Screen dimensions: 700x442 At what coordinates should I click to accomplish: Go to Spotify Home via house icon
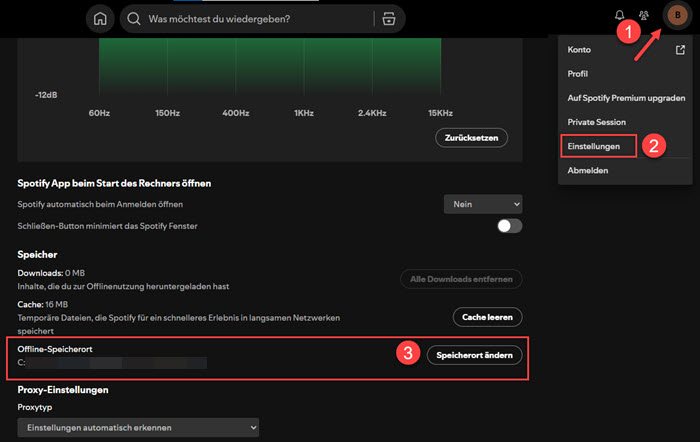pyautogui.click(x=100, y=19)
